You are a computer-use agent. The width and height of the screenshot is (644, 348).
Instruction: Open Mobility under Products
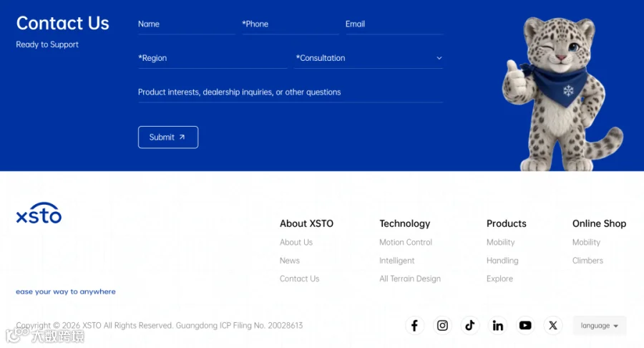coord(501,243)
